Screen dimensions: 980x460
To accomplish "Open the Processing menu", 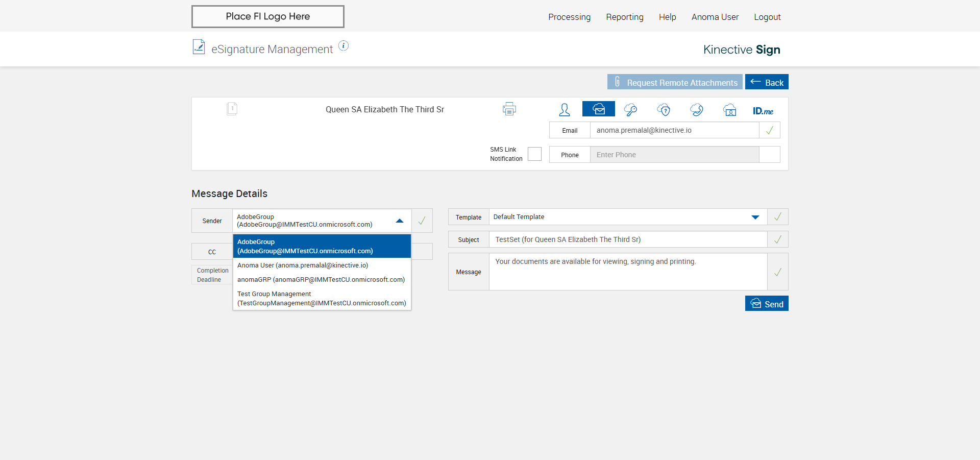I will [569, 17].
